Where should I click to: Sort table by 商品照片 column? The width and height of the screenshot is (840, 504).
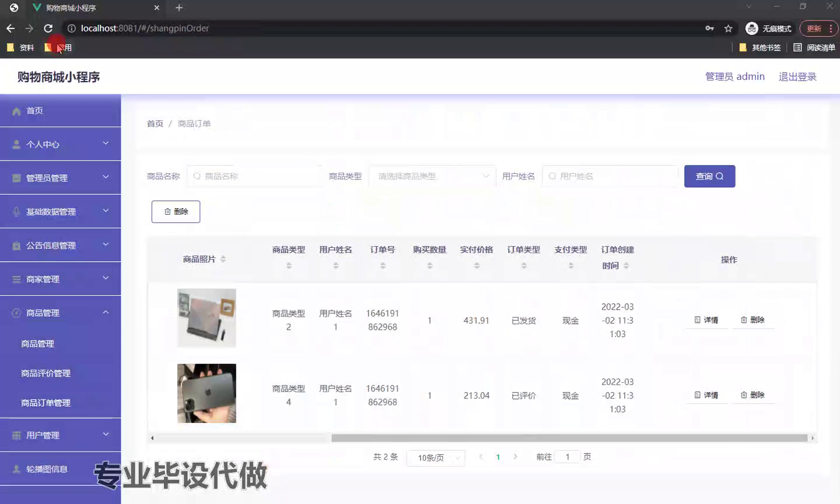[x=223, y=259]
